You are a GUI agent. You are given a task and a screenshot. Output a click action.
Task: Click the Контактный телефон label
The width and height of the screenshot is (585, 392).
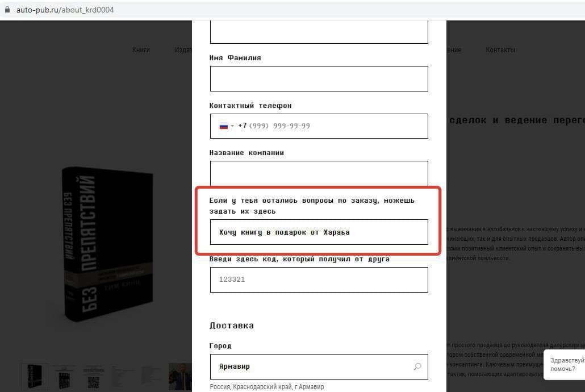[250, 106]
